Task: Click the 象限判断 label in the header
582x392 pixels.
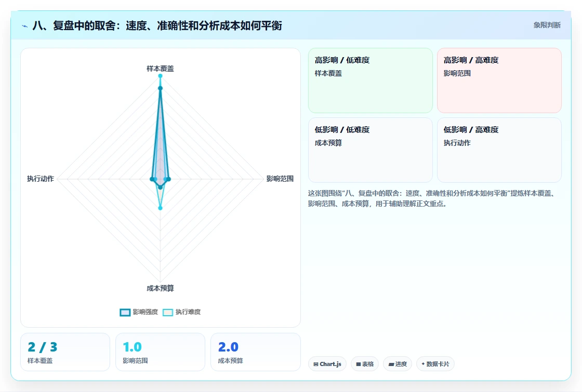Action: 547,25
